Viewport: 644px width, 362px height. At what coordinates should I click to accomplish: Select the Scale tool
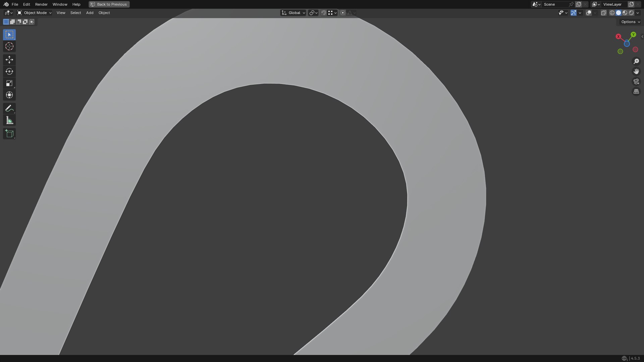pyautogui.click(x=9, y=83)
